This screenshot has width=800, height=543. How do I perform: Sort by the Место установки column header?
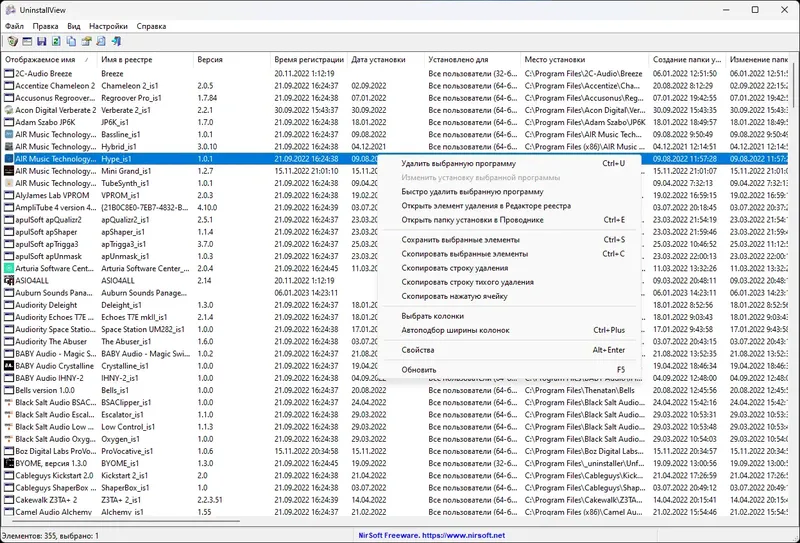[x=585, y=60]
